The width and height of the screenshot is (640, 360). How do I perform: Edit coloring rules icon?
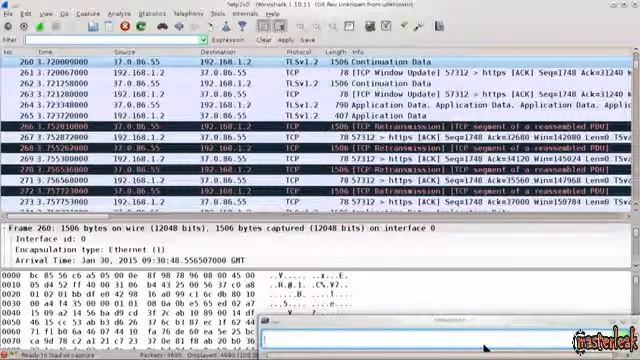coord(404,26)
